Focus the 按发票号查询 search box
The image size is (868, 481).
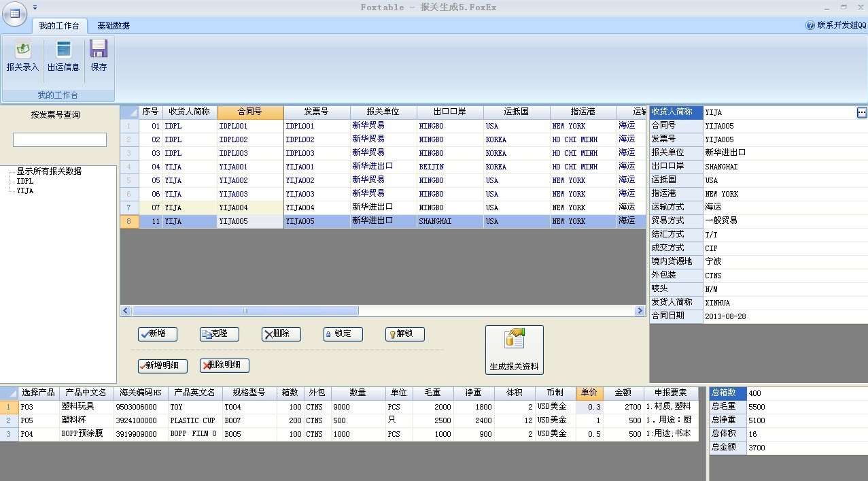[x=60, y=139]
